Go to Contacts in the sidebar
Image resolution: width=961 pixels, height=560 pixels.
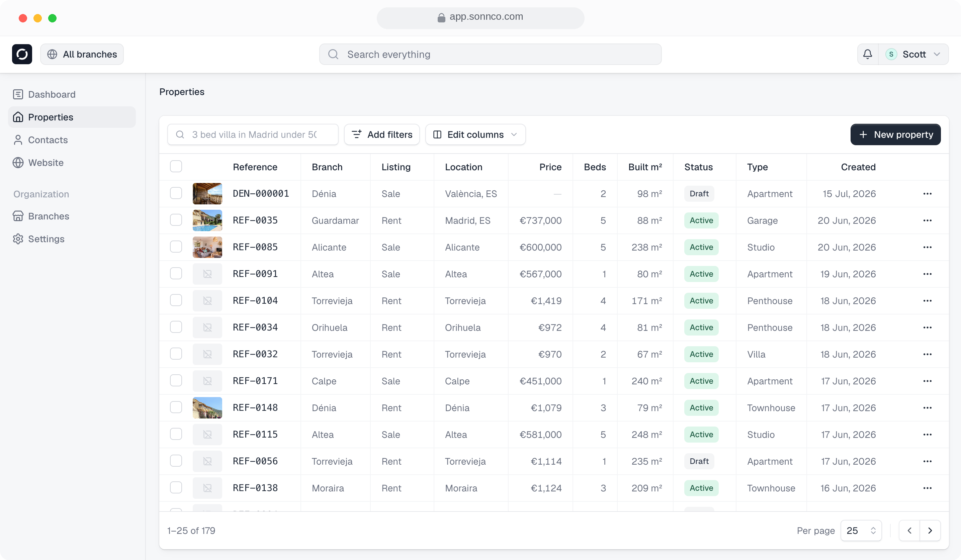coord(72,140)
